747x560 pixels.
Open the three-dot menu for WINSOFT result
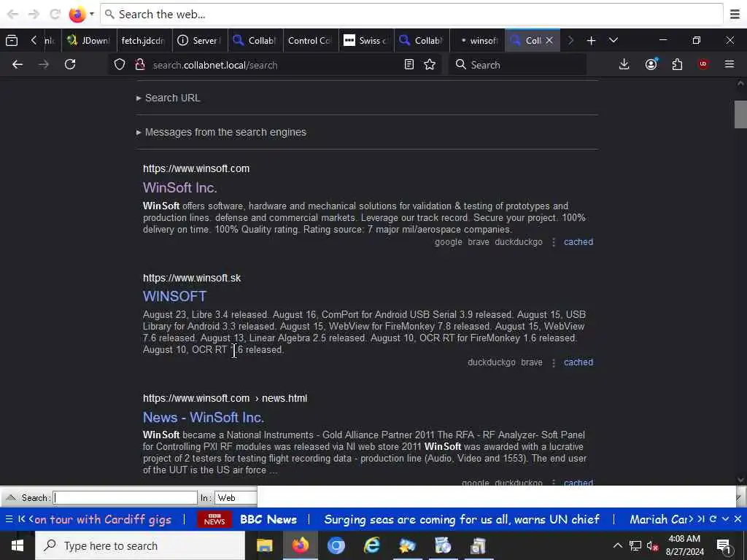554,363
